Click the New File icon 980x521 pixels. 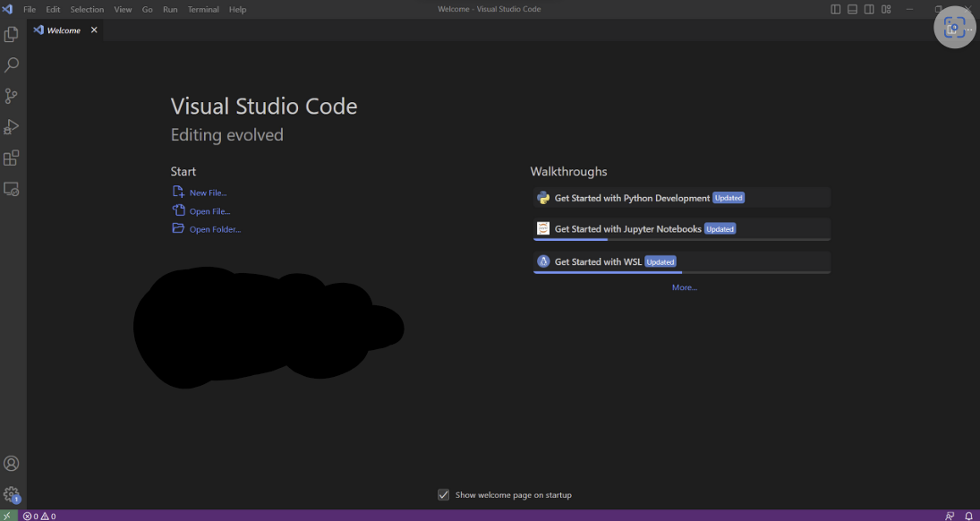click(178, 192)
